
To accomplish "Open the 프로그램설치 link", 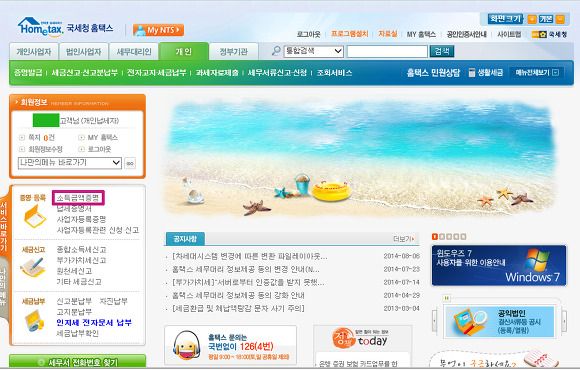I will coord(350,34).
